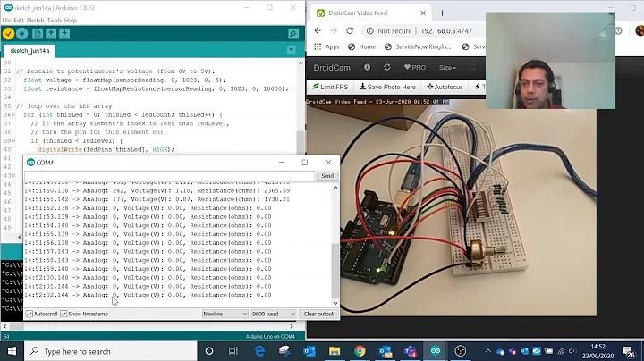Open Microsoft Edge from taskbar
Screen dimensions: 644x361
tap(259, 351)
